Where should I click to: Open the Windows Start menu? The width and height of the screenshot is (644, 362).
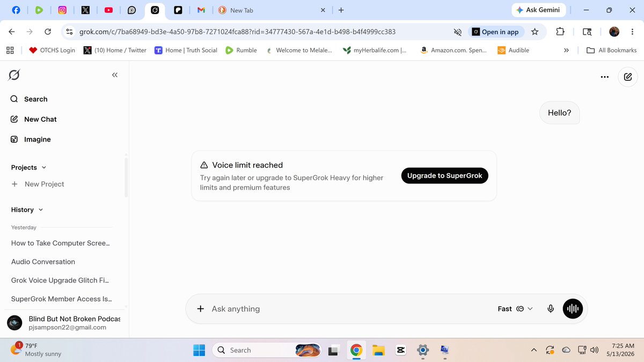[199, 350]
